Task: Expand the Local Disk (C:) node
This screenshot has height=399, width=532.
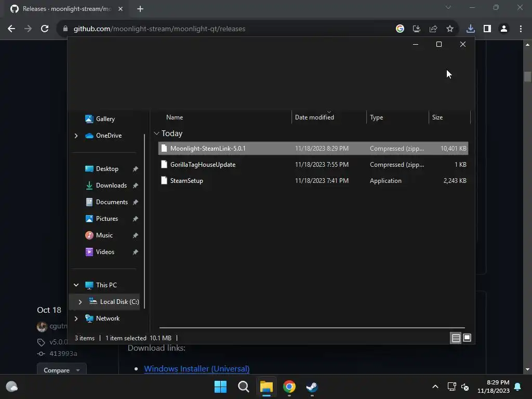Action: point(80,302)
